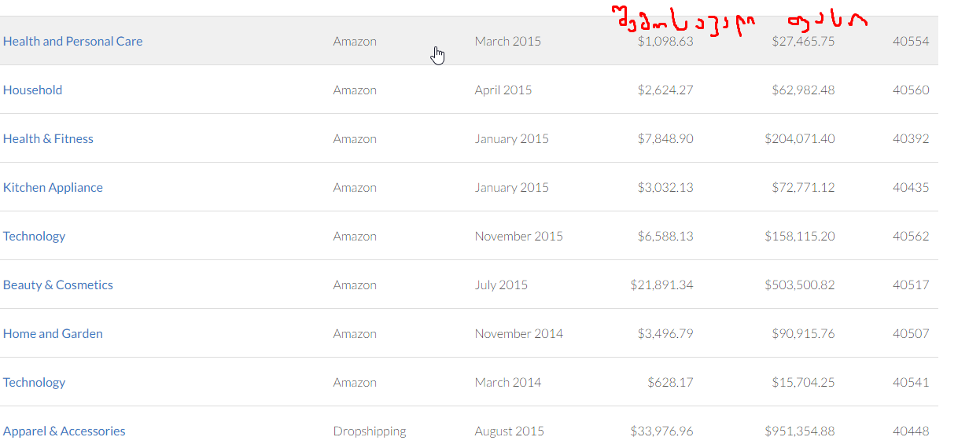Open the Household listing link
The image size is (980, 448).
[32, 90]
